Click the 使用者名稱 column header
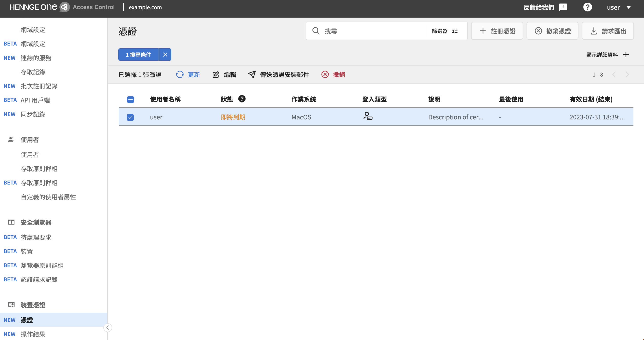This screenshot has height=340, width=644. (165, 99)
